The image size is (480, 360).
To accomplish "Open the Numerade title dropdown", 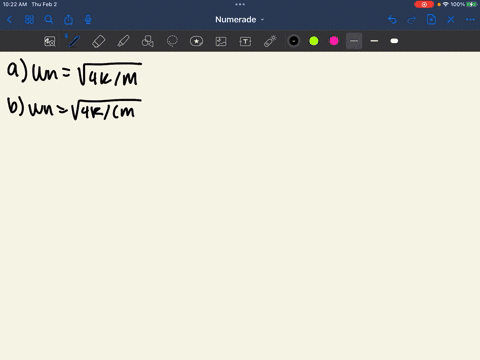I will 240,20.
